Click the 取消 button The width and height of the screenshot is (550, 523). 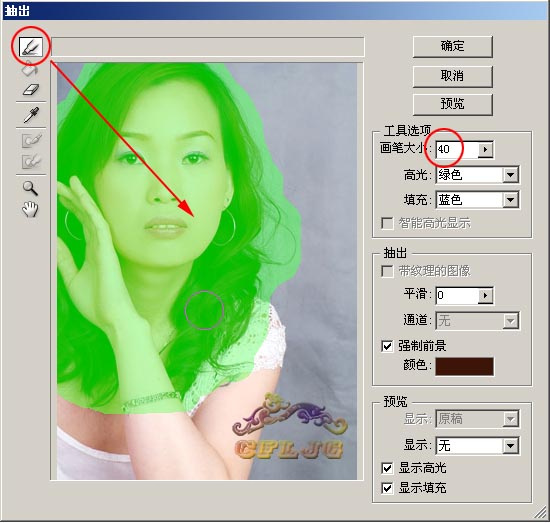coord(452,76)
